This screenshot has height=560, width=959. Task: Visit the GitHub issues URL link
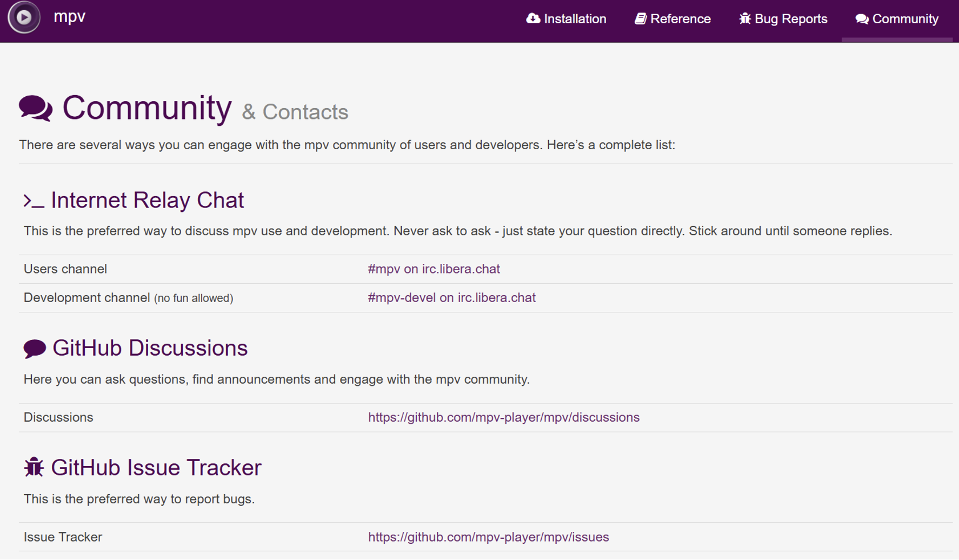(488, 537)
